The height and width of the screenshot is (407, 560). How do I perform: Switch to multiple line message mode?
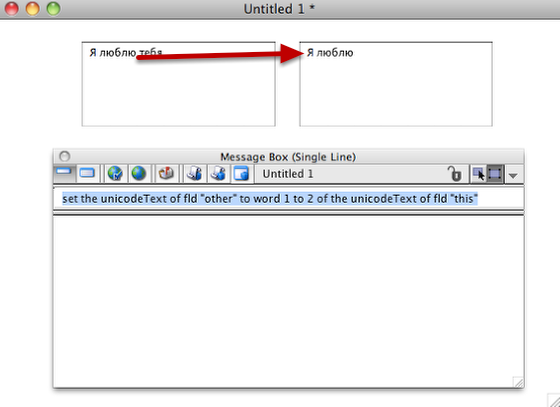coord(87,174)
